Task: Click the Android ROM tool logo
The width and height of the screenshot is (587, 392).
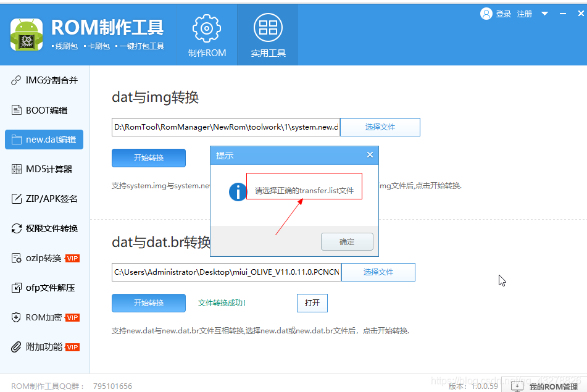Action: tap(27, 35)
